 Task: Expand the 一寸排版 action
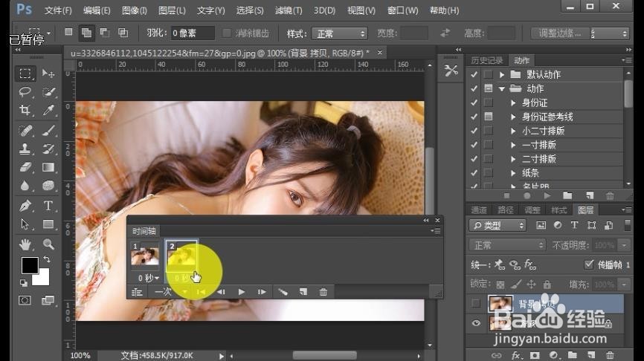513,145
